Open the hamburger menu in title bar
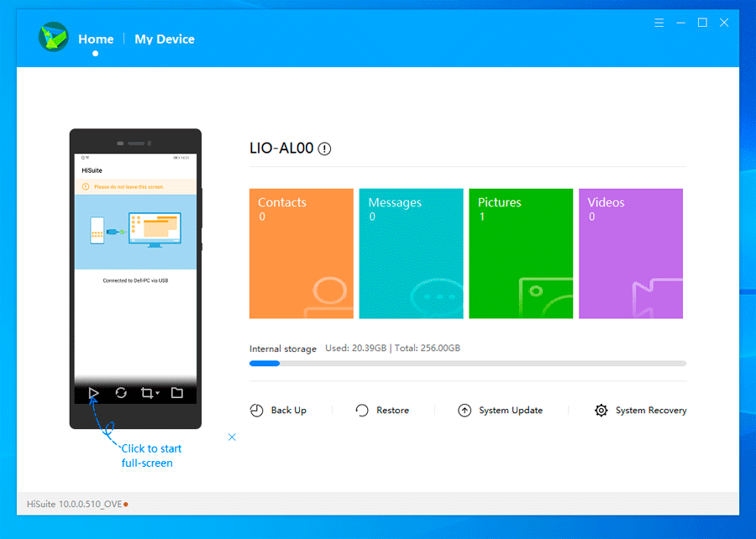756x539 pixels. [x=659, y=23]
